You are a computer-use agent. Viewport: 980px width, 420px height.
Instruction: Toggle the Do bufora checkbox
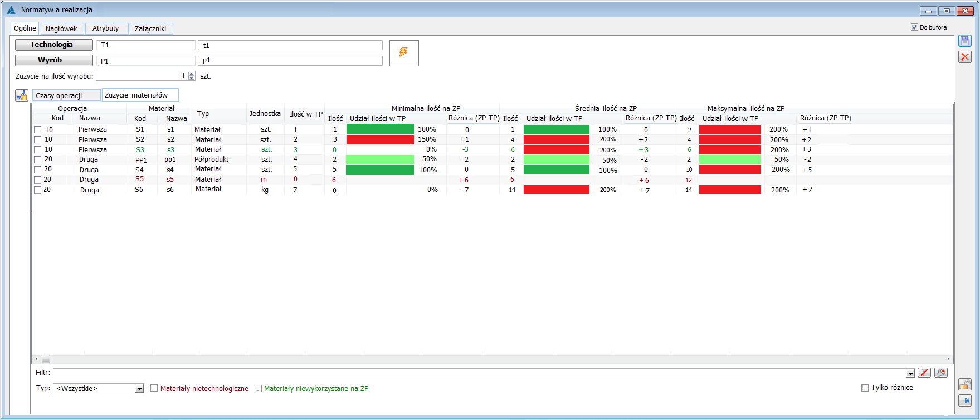(914, 27)
